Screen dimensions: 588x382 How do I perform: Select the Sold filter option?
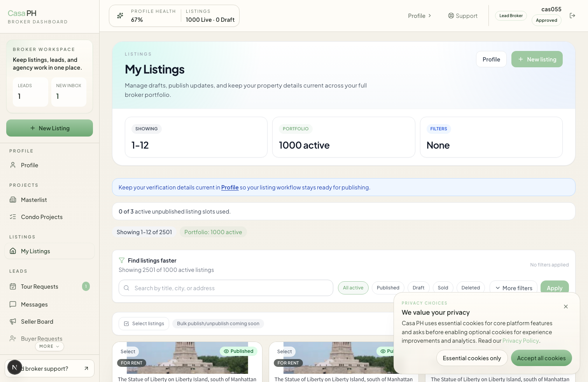[443, 287]
